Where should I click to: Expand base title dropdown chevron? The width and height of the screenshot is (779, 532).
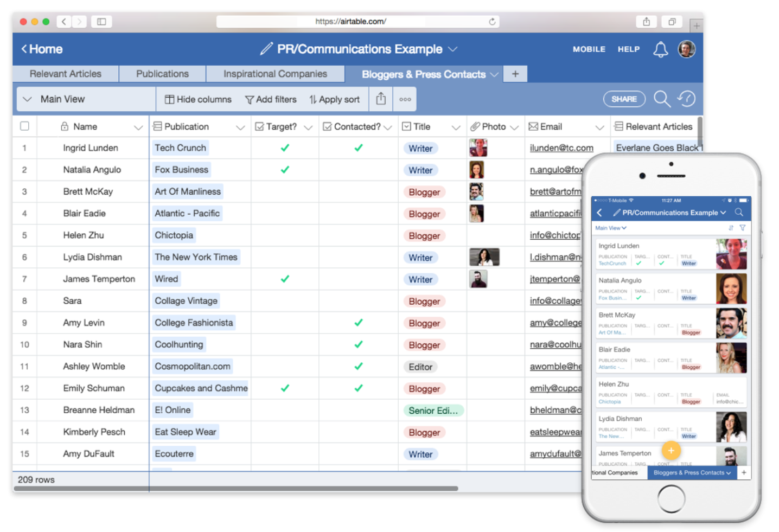coord(452,49)
